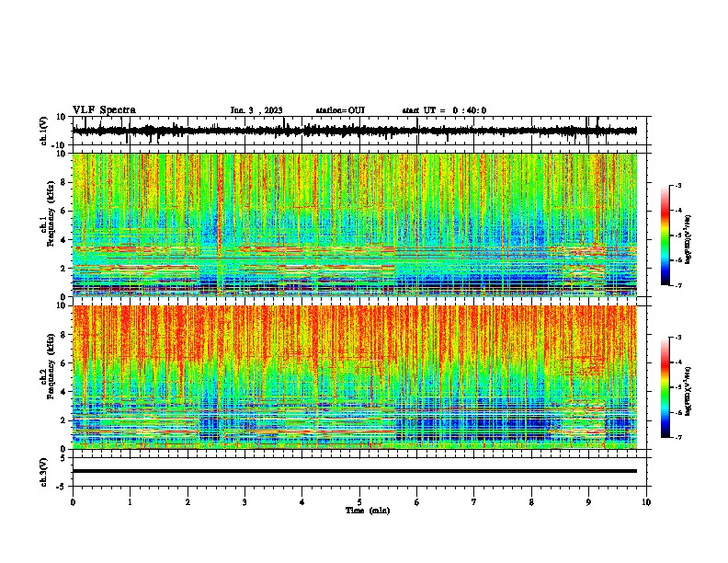Viewport: 728px width, 563px height.
Task: Click the ch.1 spectrogram color bar
Action: point(665,236)
